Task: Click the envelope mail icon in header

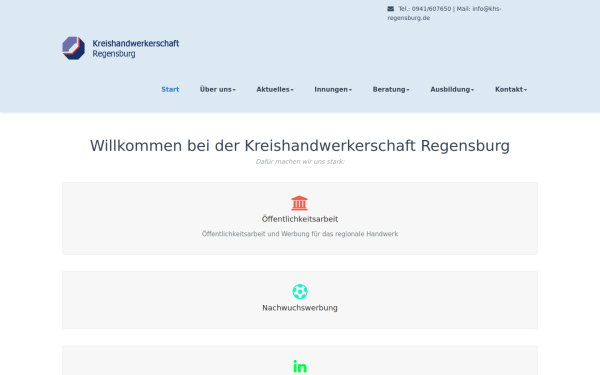Action: [x=390, y=8]
